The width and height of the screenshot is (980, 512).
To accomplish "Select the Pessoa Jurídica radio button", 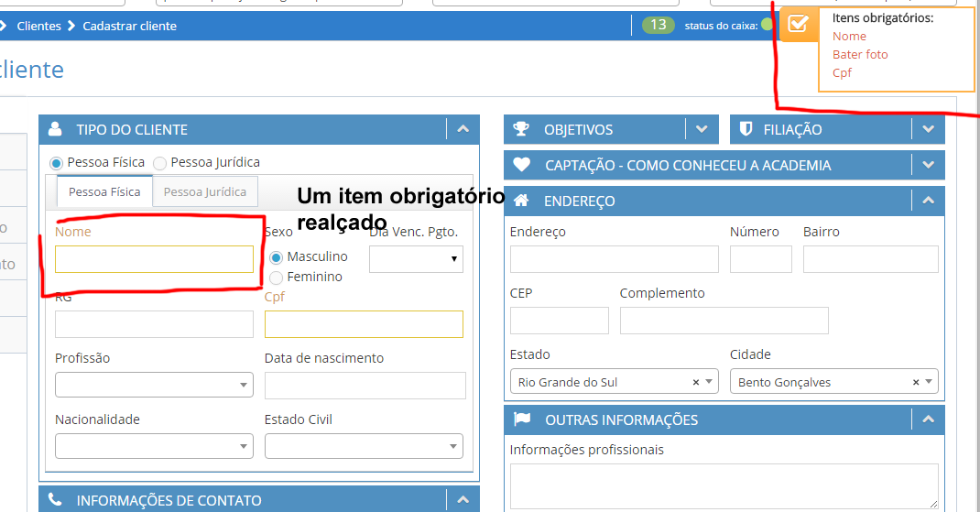I will (x=160, y=163).
